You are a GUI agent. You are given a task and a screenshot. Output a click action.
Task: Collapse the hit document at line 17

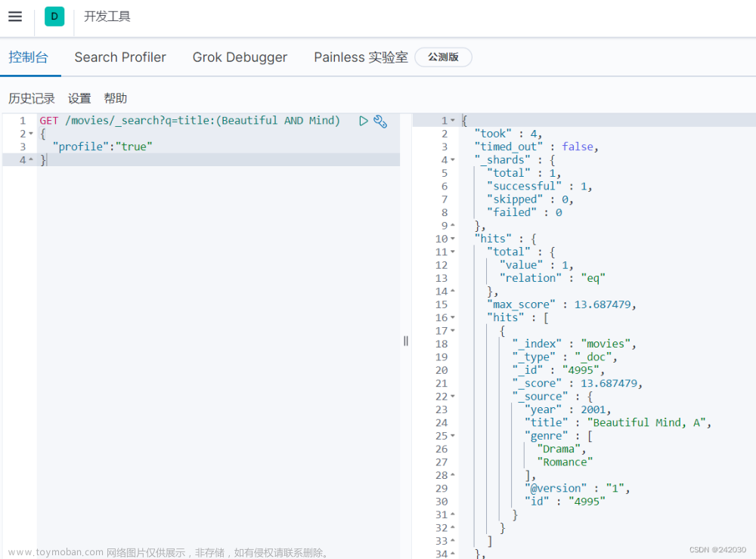coord(453,331)
